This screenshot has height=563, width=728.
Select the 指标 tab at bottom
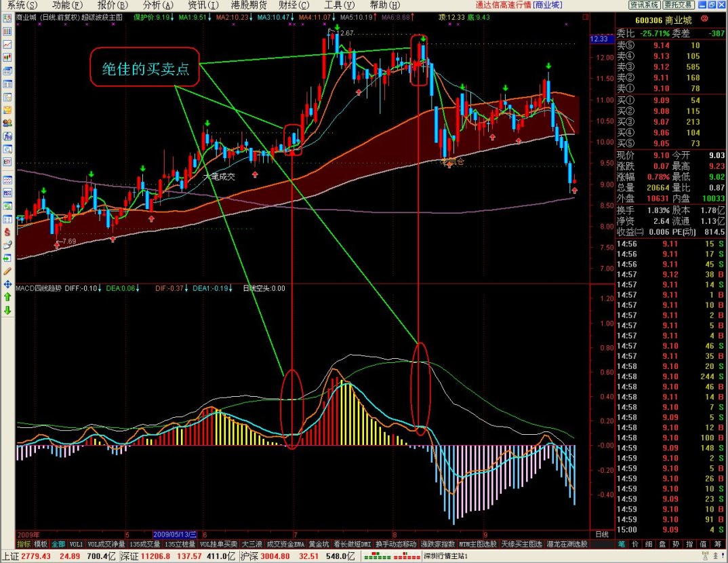(x=24, y=544)
